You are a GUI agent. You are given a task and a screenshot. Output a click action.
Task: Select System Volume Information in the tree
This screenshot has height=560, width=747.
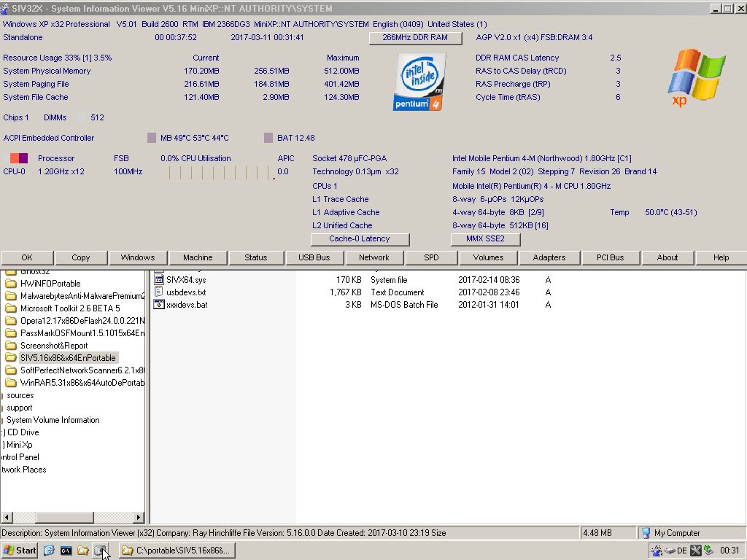coord(53,420)
